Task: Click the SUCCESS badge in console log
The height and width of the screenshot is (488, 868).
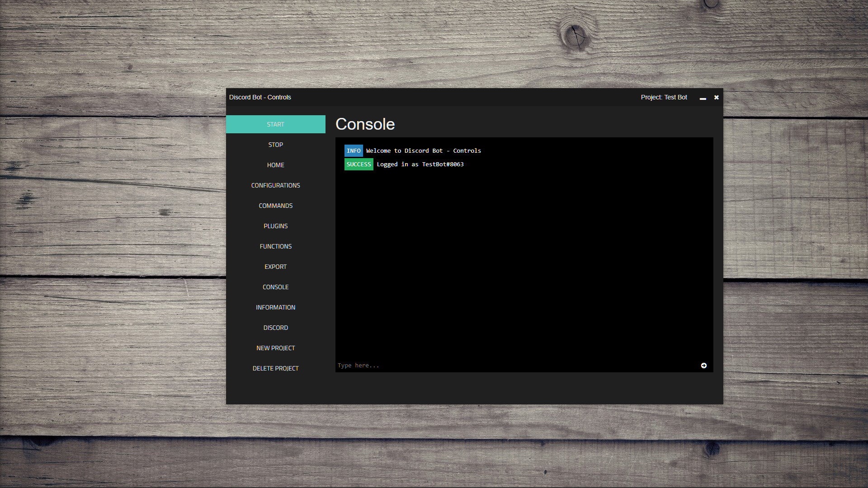Action: click(359, 164)
